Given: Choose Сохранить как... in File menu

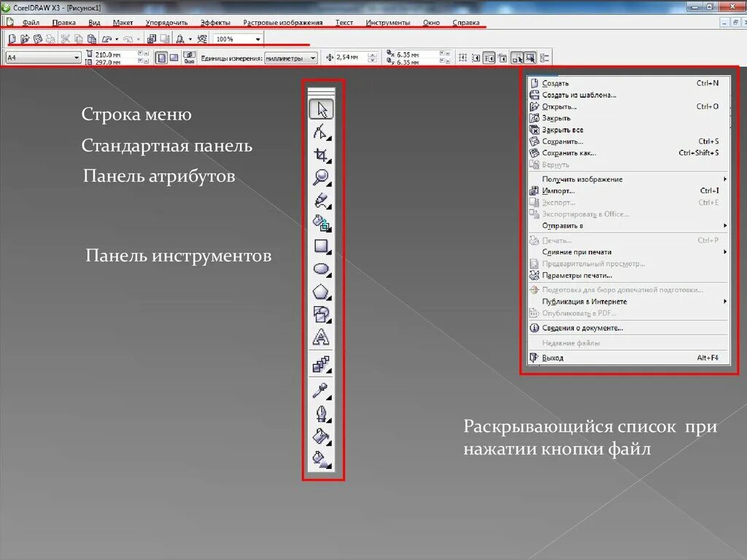Looking at the screenshot, I should pyautogui.click(x=628, y=153).
